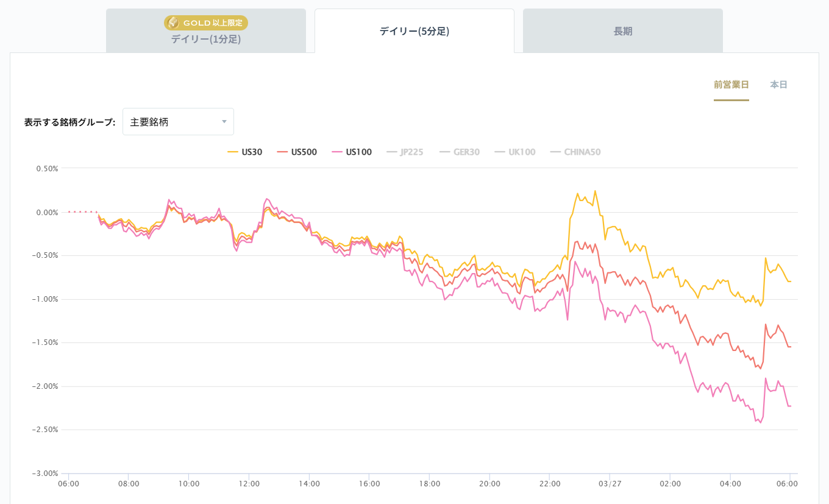This screenshot has width=829, height=504.
Task: Click the GOLD medal badge icon
Action: (173, 23)
